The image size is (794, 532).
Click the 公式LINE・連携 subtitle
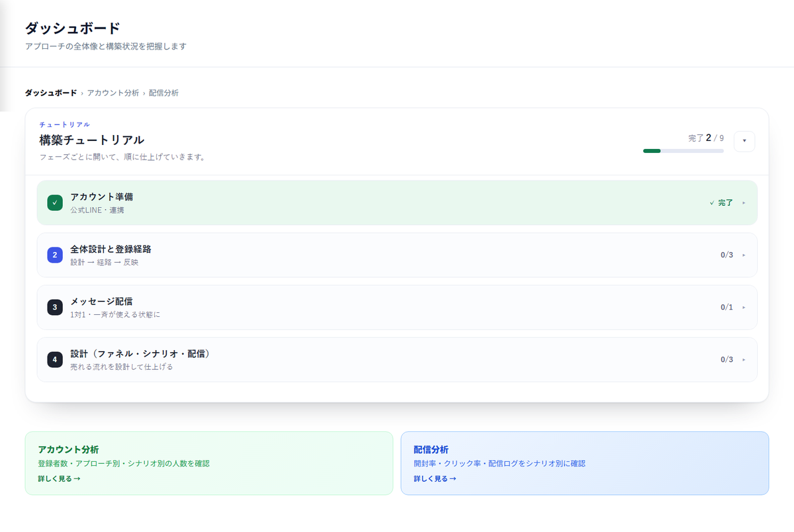(x=97, y=210)
